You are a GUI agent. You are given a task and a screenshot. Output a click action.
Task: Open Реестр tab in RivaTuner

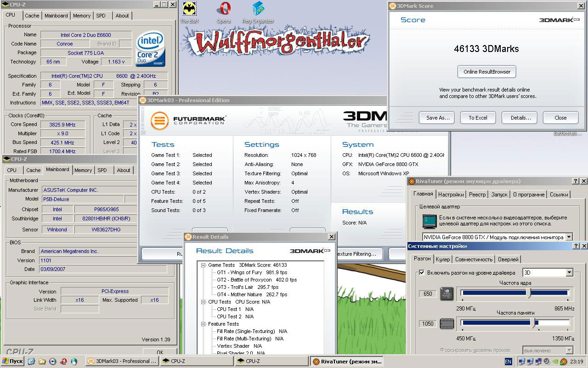pyautogui.click(x=477, y=195)
